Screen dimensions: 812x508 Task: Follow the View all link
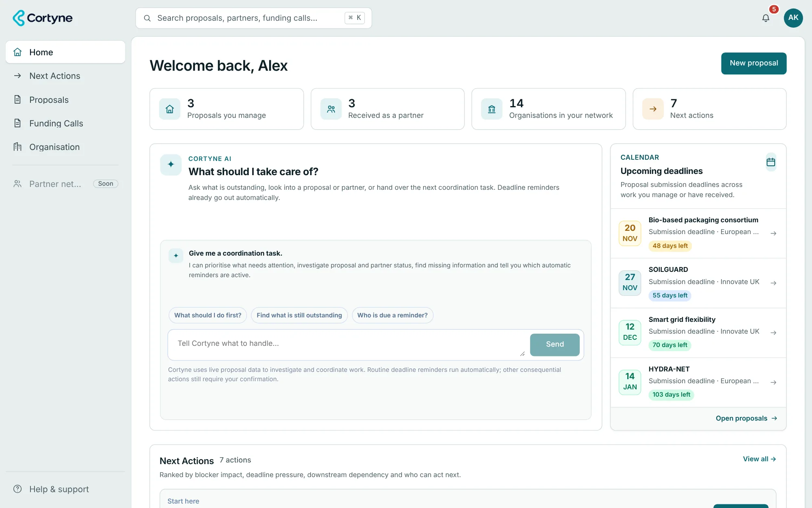point(759,459)
